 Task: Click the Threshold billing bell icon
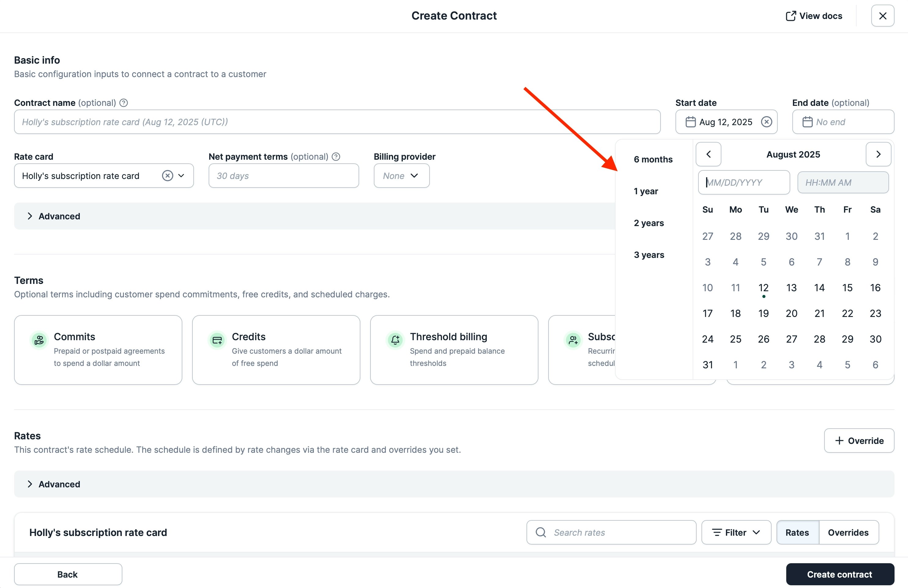coord(395,340)
